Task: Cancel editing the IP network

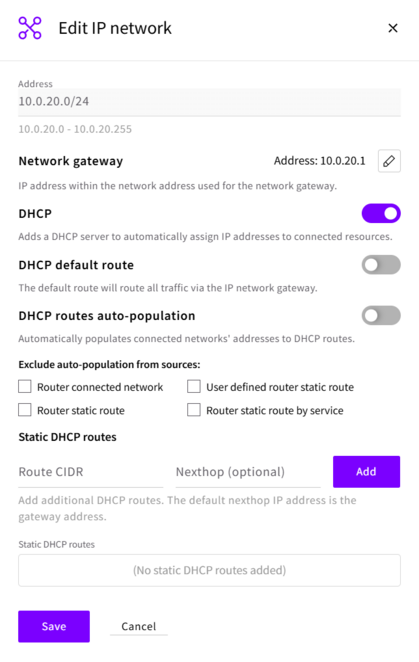Action: (x=139, y=627)
